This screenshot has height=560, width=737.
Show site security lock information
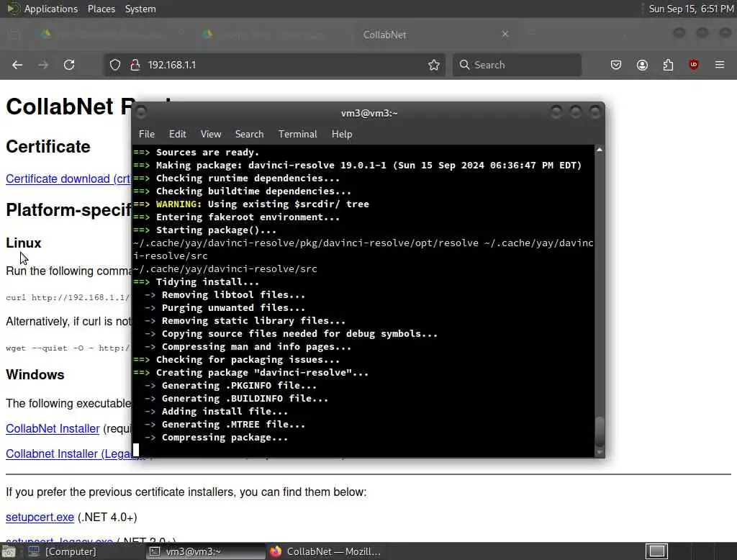(x=135, y=65)
